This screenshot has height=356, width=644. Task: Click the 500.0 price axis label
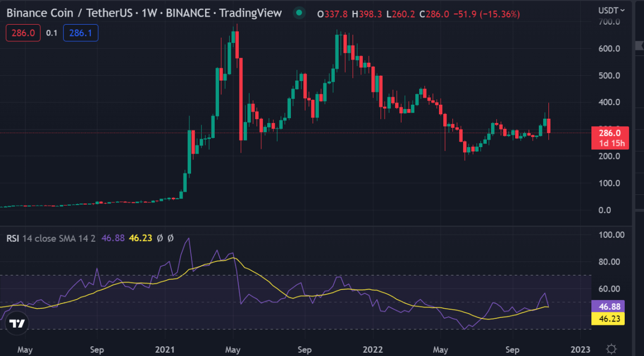(x=610, y=76)
